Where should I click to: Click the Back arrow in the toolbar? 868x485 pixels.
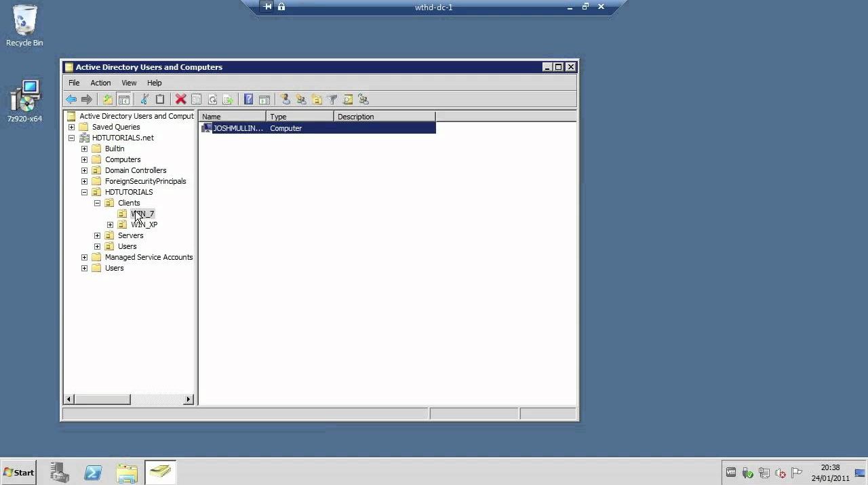pos(71,100)
